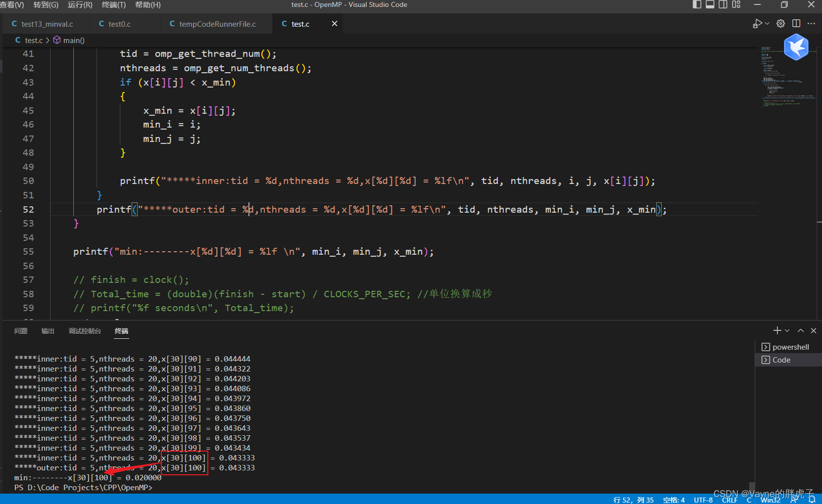The height and width of the screenshot is (504, 822).
Task: Switch to the tempCodeRunnerFile.c tab
Action: [217, 24]
